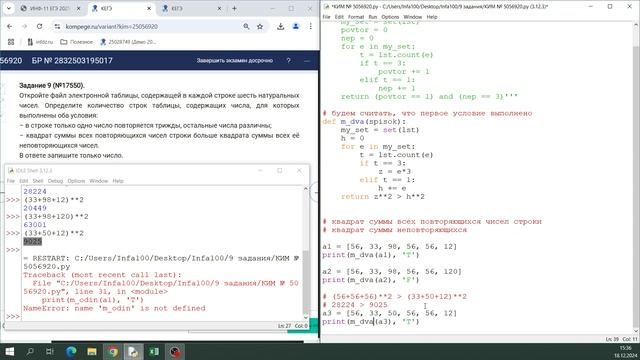Click the NameError line in shell

(114, 308)
